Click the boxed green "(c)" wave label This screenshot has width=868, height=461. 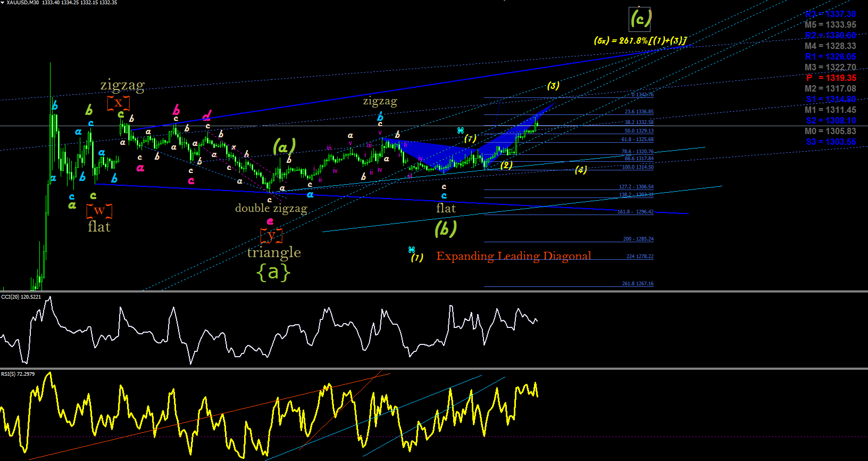640,19
